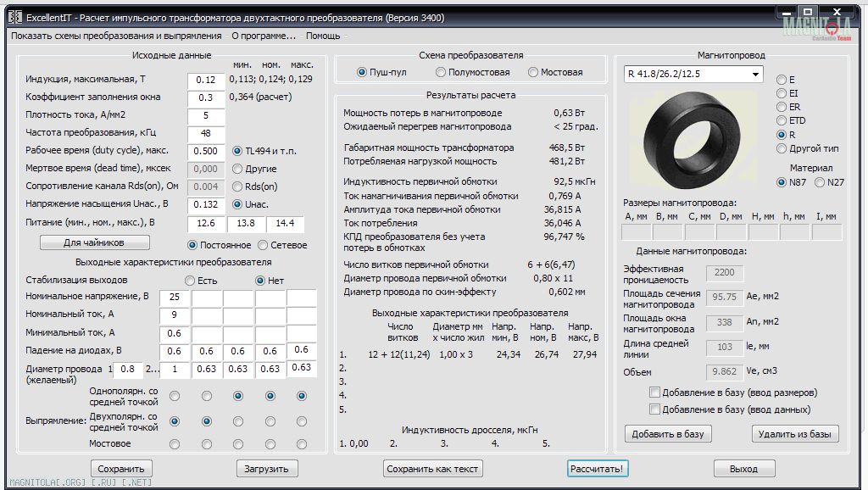868x490 pixels.
Task: Click primary wire diameter field 0.8
Action: tap(128, 369)
